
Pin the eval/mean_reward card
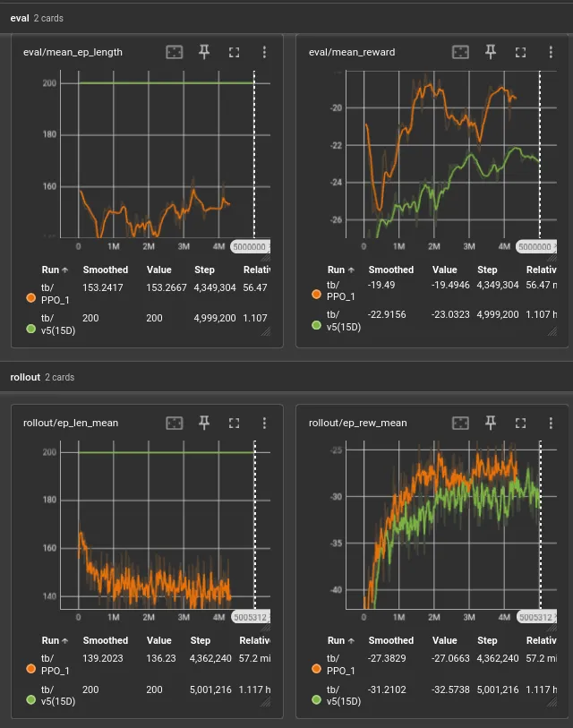point(491,52)
